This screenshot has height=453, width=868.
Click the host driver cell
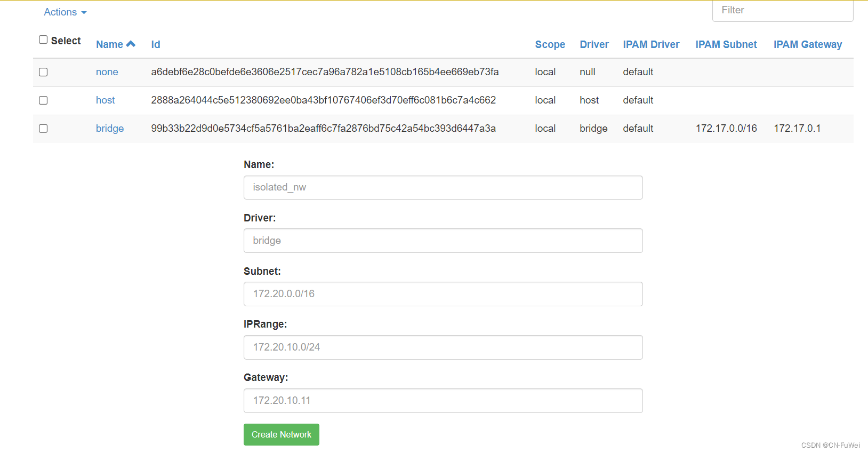click(x=589, y=100)
